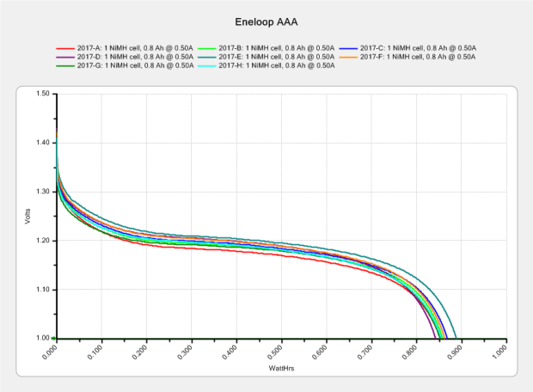Click the 1.40 y-axis tick label

pyautogui.click(x=43, y=143)
